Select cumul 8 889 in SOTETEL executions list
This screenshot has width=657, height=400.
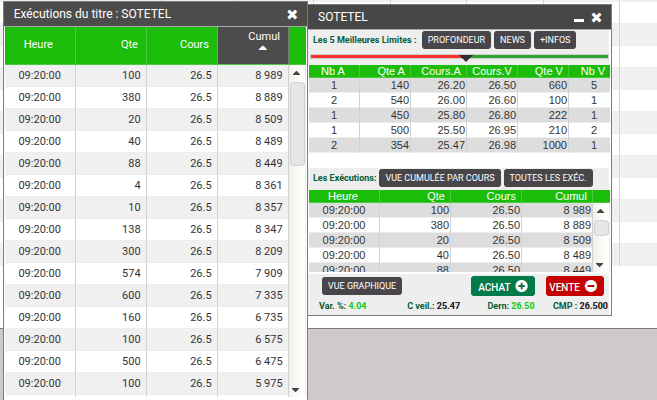[x=577, y=225]
